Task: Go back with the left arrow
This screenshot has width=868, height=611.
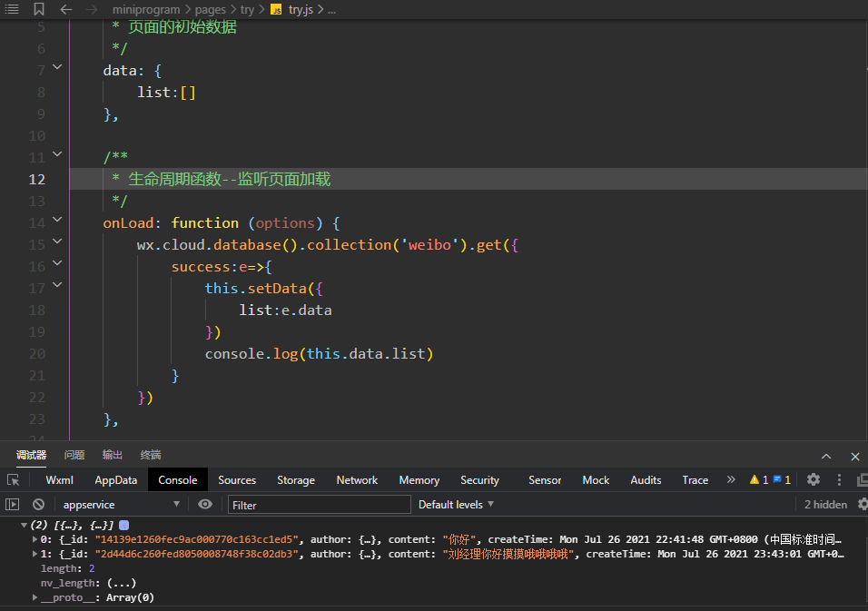Action: (66, 9)
